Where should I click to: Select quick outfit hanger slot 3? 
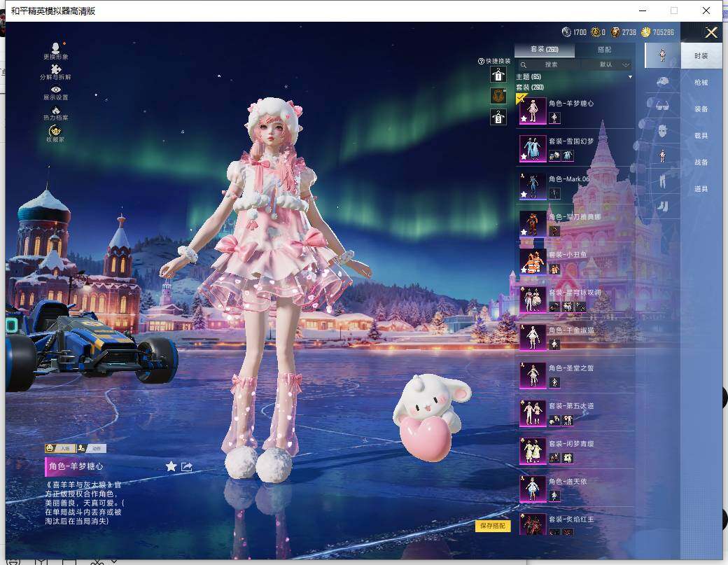[x=498, y=117]
